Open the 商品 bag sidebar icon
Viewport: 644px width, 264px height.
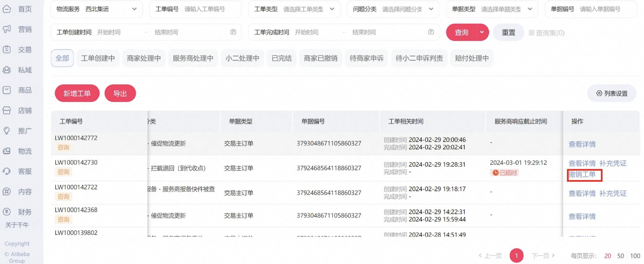[x=7, y=90]
